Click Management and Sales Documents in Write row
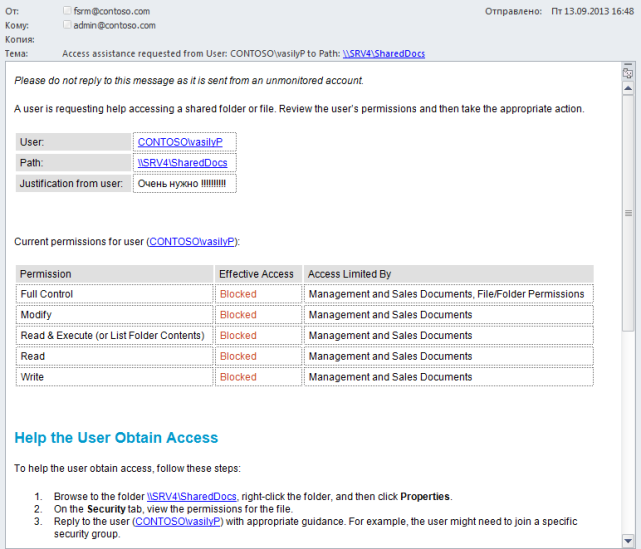The image size is (641, 549). tap(390, 377)
